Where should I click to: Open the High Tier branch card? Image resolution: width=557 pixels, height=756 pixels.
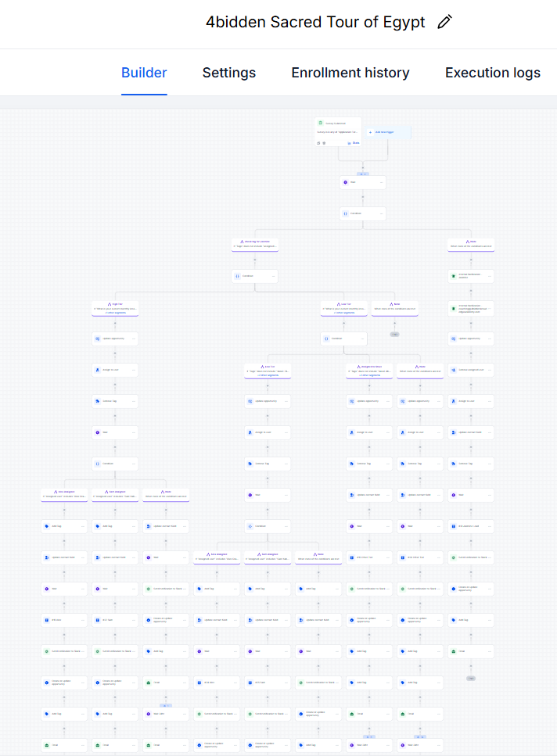click(115, 309)
